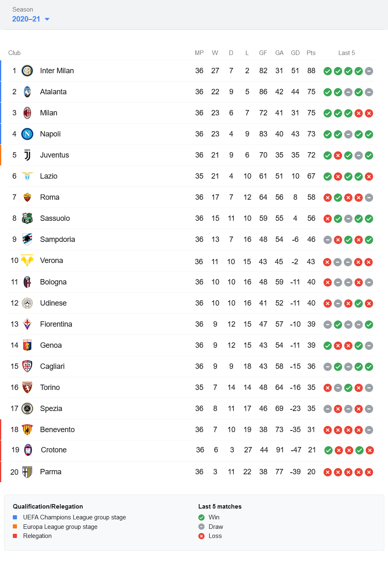
Task: Click the Napoli club logo
Action: tap(27, 134)
